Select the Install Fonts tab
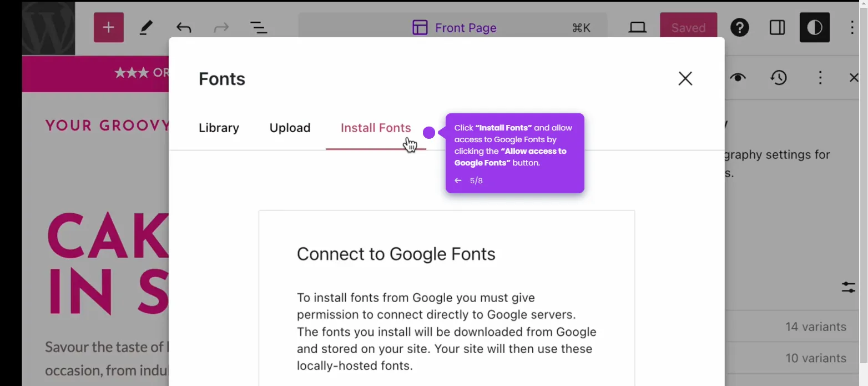 (376, 128)
